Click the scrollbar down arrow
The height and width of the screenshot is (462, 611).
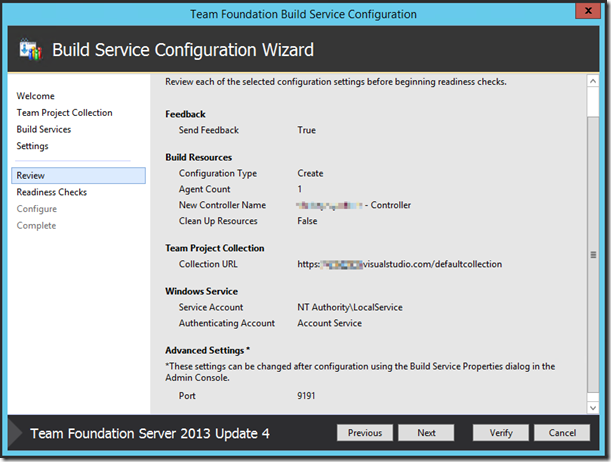click(593, 408)
